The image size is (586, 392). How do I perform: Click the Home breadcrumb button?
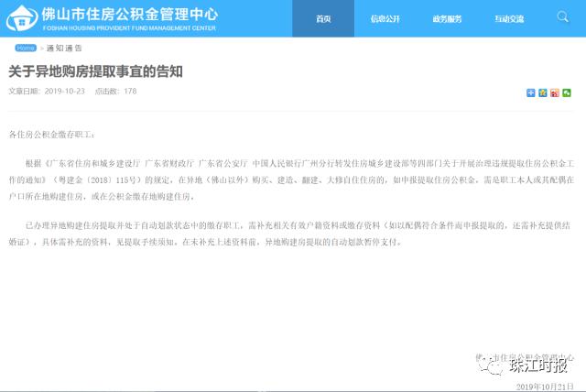tap(26, 48)
